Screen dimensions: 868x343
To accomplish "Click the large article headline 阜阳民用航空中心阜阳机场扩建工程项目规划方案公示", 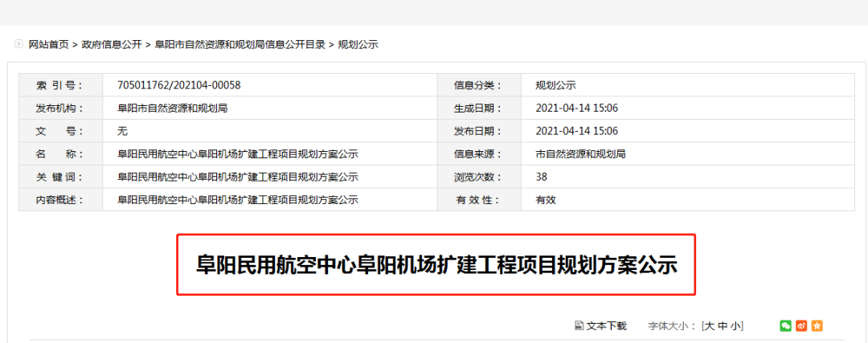I will point(436,265).
